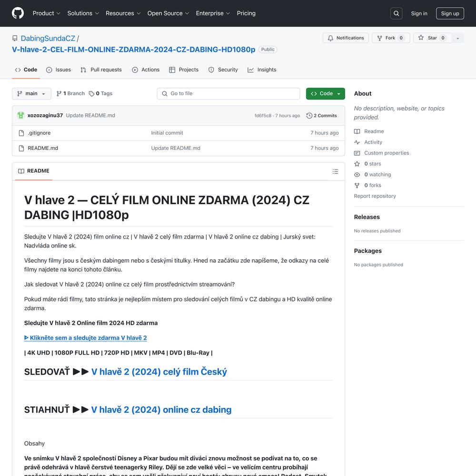The image size is (476, 476).
Task: Click the Go to file search field
Action: [228, 93]
